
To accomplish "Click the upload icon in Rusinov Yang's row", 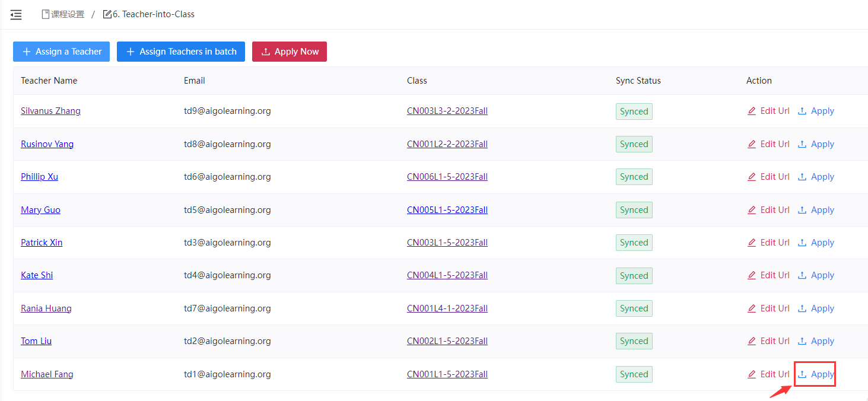I will (802, 144).
